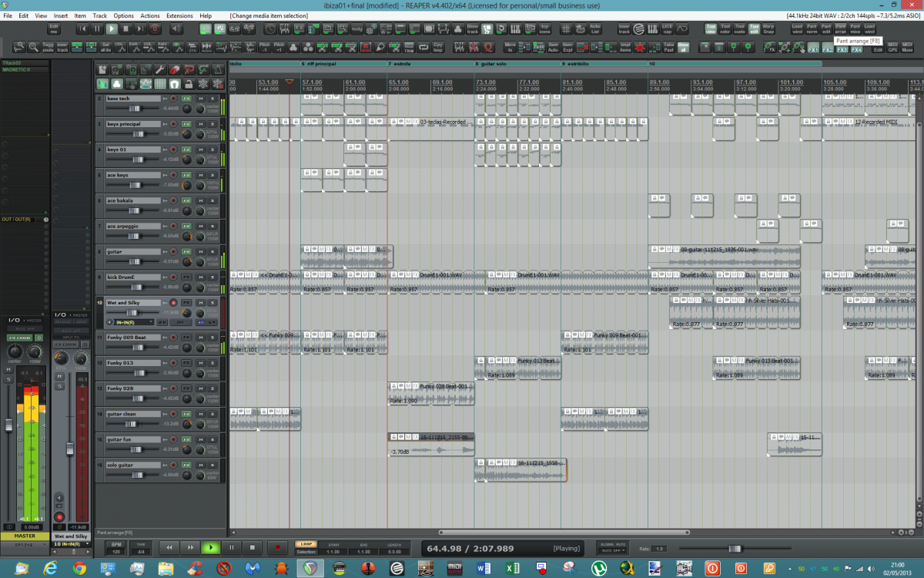Open the Extensions menu
The image size is (924, 578).
pos(179,15)
